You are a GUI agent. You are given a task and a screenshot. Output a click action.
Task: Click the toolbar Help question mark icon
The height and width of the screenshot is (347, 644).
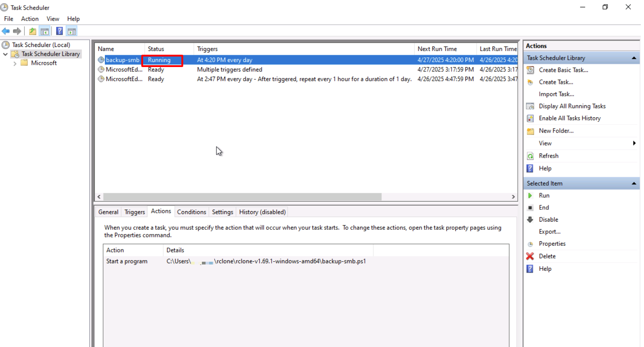click(59, 31)
